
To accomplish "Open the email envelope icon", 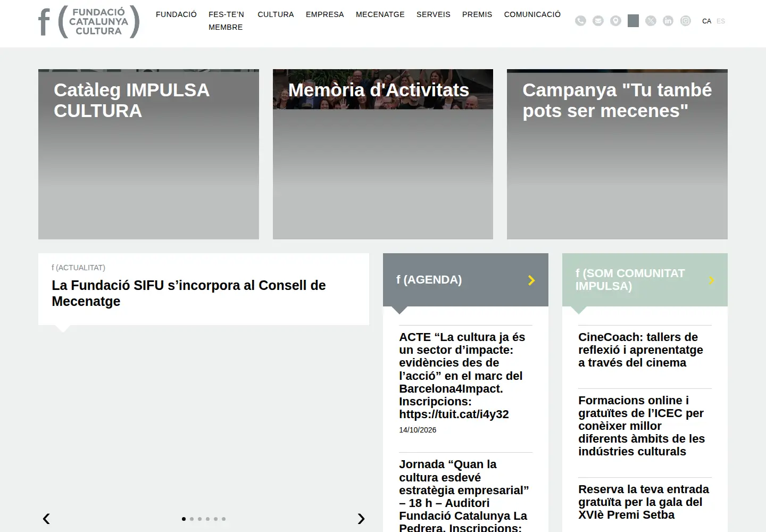I will tap(598, 21).
